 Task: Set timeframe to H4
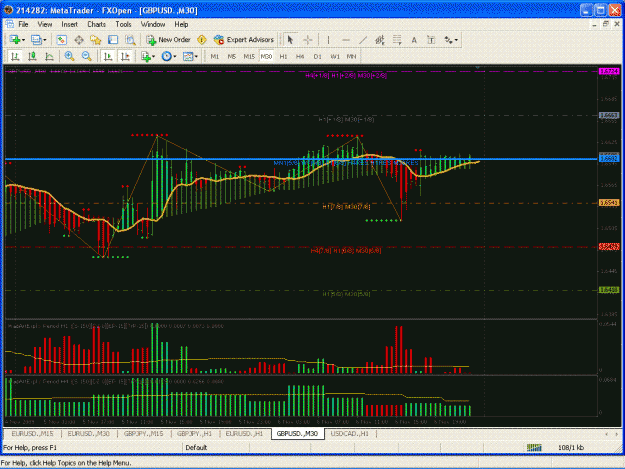click(x=300, y=57)
